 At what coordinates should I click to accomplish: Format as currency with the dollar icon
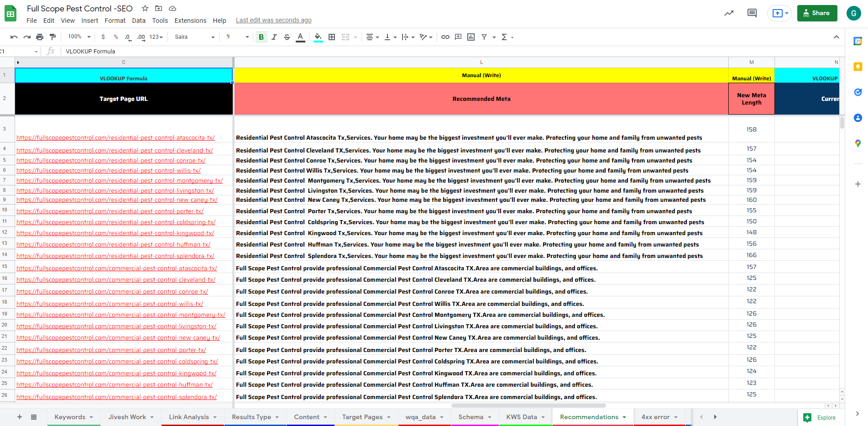(x=103, y=37)
